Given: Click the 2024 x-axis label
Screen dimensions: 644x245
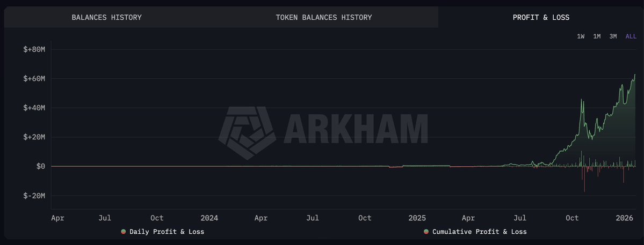Looking at the screenshot, I should 209,218.
